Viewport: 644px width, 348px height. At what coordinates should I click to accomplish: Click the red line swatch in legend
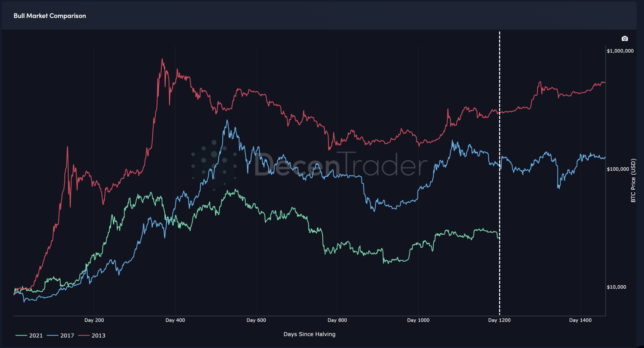tap(84, 336)
